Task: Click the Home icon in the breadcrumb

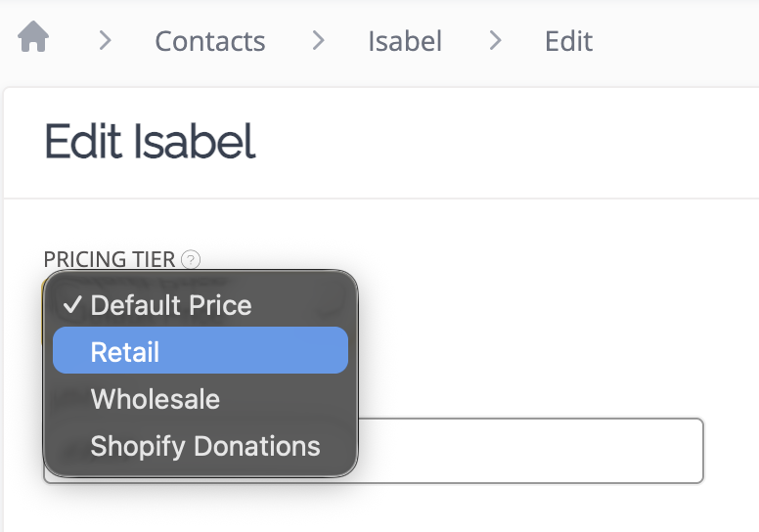Action: [x=33, y=40]
